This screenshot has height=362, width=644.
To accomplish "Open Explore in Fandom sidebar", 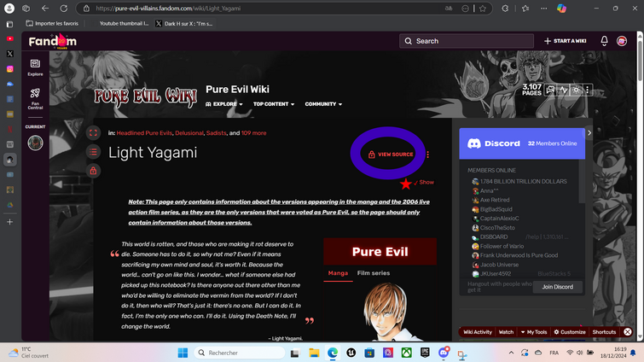I will pyautogui.click(x=35, y=67).
